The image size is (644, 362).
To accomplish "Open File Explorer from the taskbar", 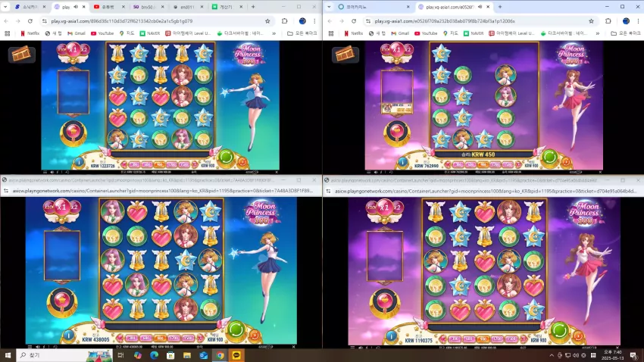I will click(x=187, y=355).
